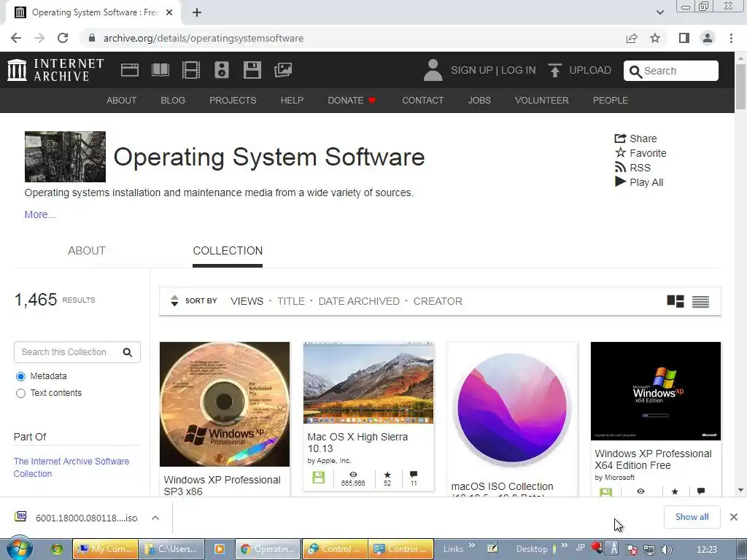This screenshot has width=747, height=560.
Task: Click the More... description link
Action: tap(40, 215)
